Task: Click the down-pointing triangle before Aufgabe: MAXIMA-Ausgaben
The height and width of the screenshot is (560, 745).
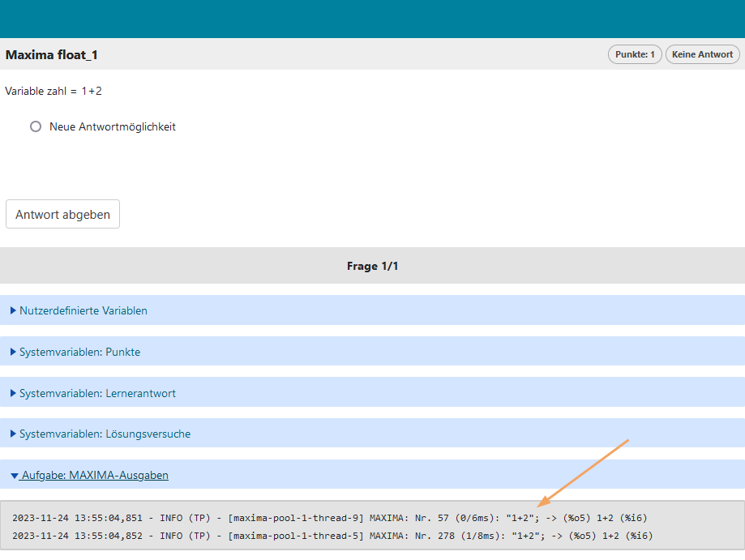Action: [x=15, y=476]
